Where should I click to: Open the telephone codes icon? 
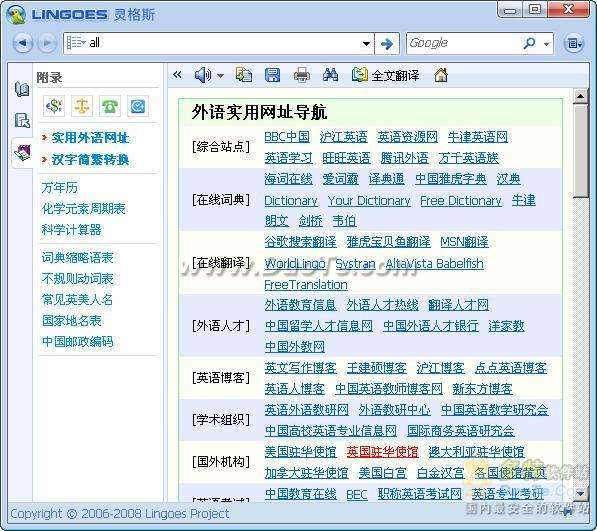110,106
